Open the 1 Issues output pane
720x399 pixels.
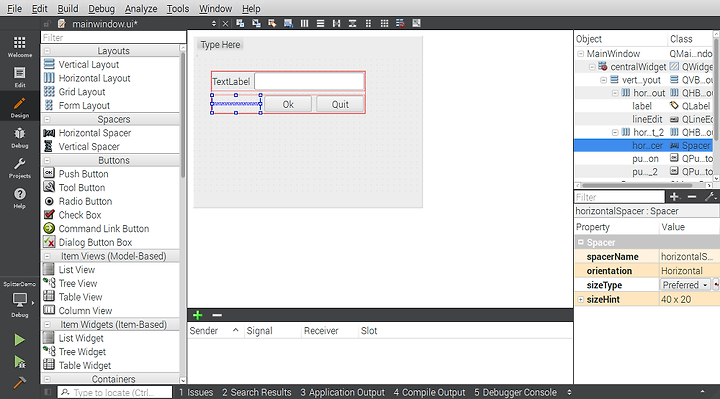pyautogui.click(x=196, y=393)
